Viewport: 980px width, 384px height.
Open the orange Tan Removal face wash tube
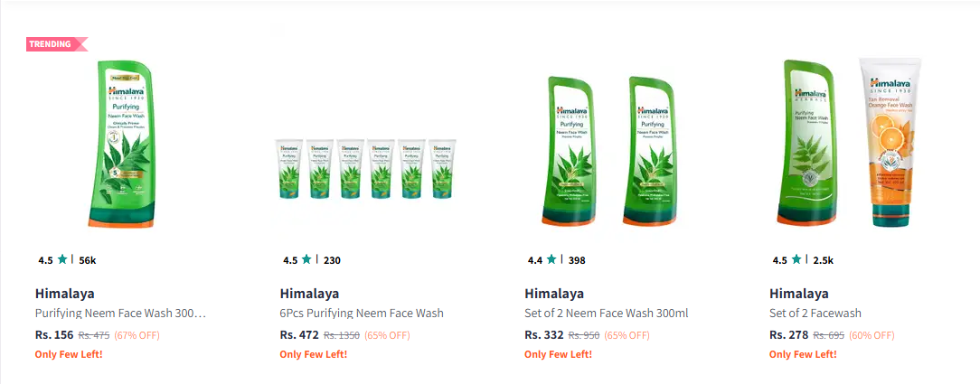[890, 143]
